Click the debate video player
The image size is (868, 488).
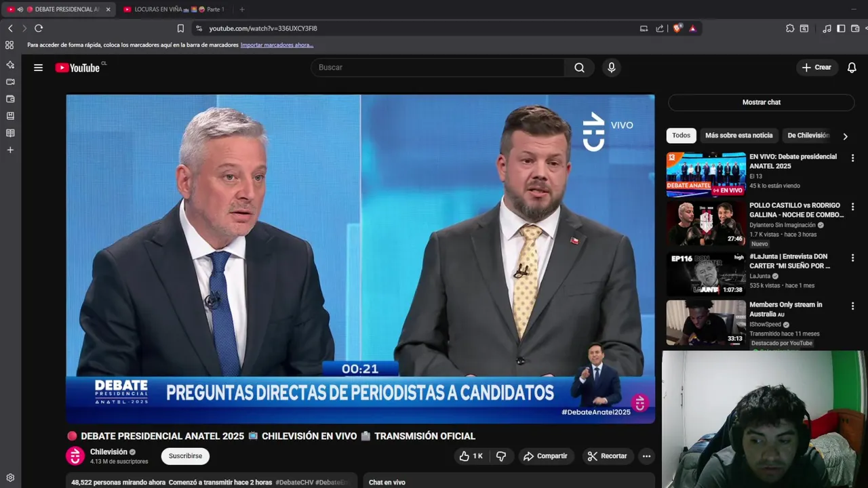[x=360, y=259]
